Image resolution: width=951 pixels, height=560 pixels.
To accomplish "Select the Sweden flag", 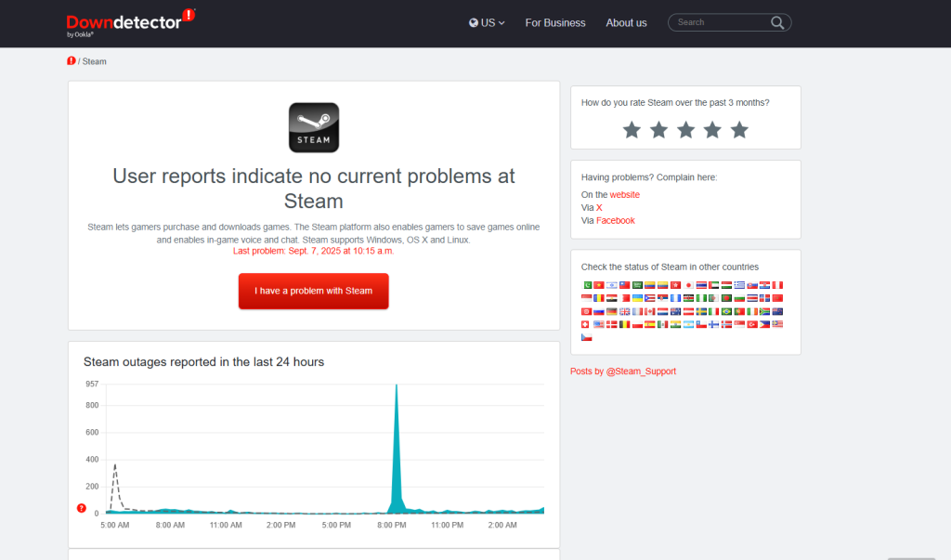I will [701, 311].
